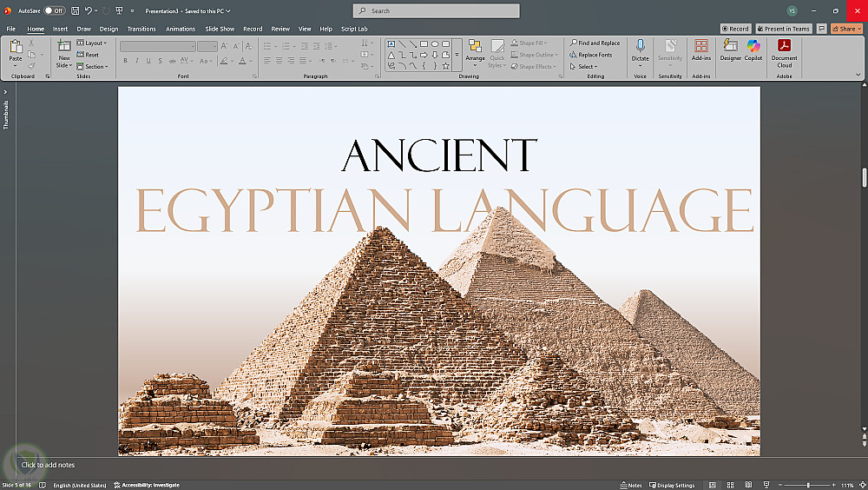Click the font color swatch
The height and width of the screenshot is (490, 868).
[242, 61]
